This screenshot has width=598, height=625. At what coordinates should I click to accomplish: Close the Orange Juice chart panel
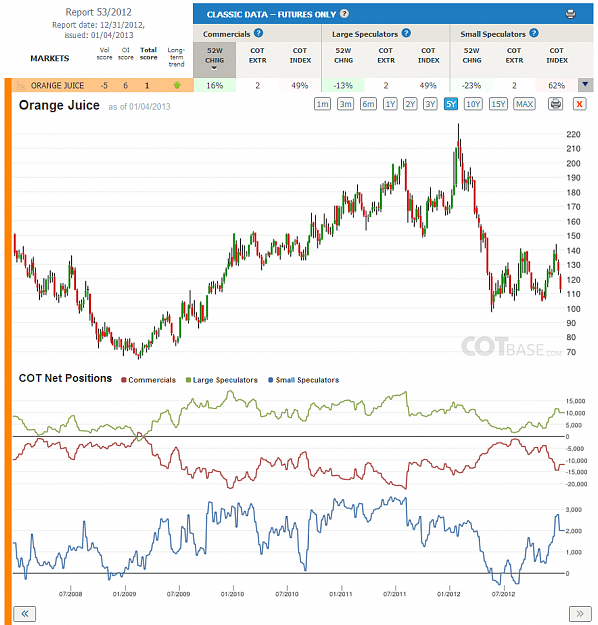point(579,104)
